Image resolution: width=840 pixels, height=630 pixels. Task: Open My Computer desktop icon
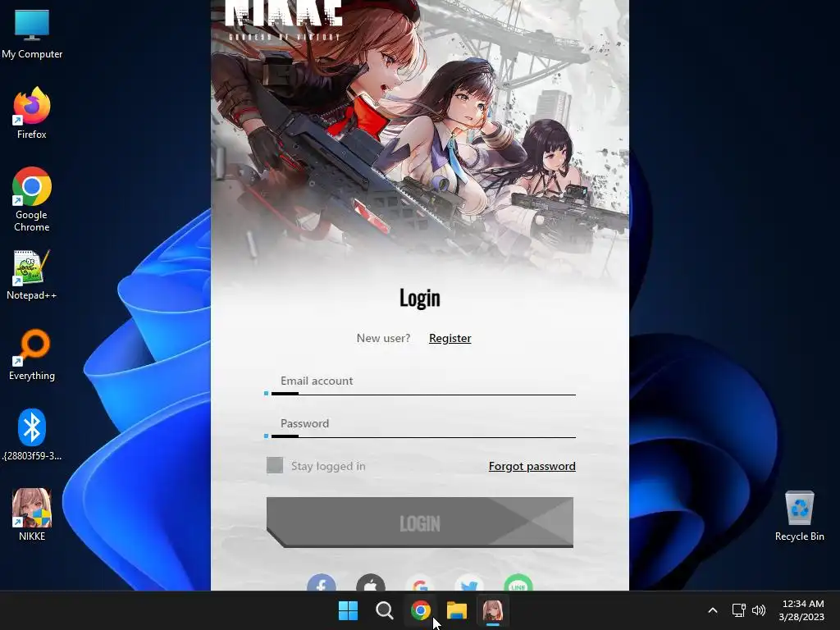coord(32,33)
